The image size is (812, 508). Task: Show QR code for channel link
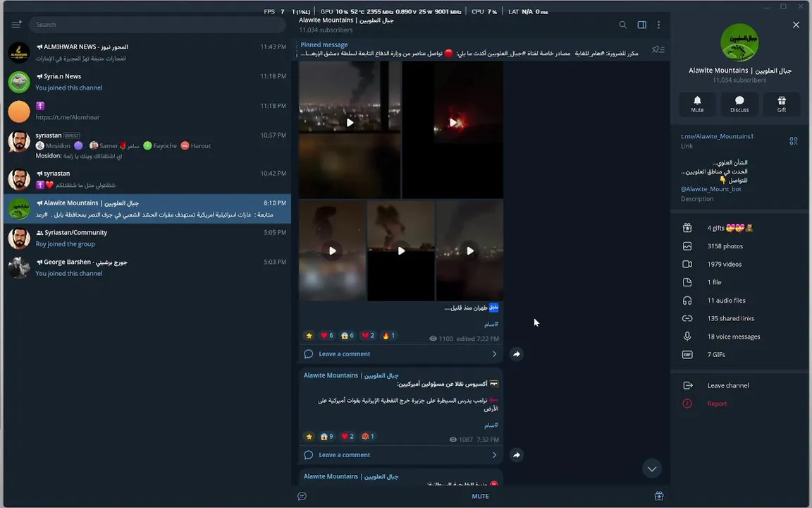coord(793,141)
